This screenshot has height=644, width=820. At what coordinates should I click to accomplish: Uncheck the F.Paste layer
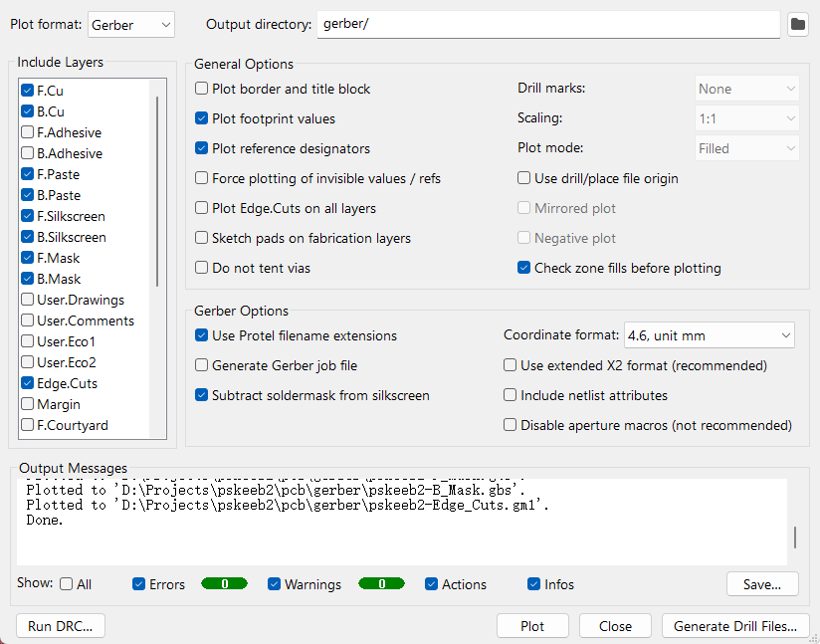[x=28, y=174]
